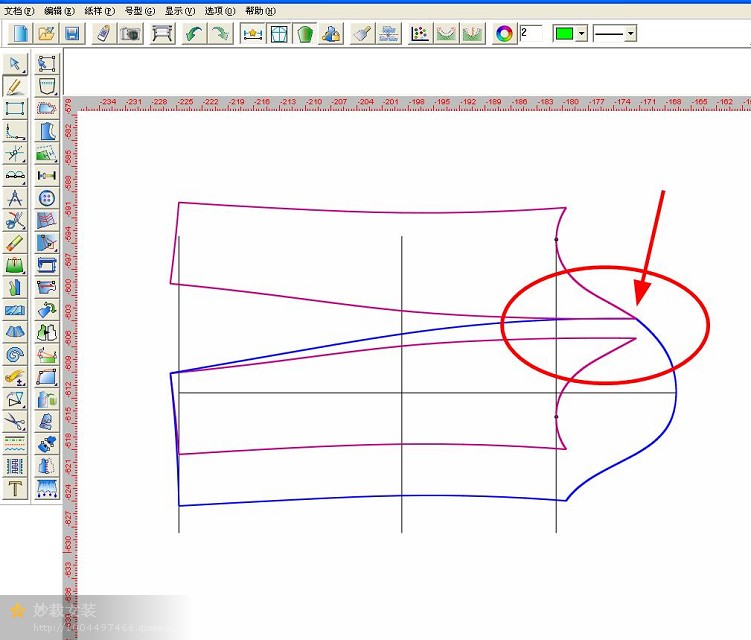Open the 显示 menu
This screenshot has height=640, width=751.
pos(180,10)
